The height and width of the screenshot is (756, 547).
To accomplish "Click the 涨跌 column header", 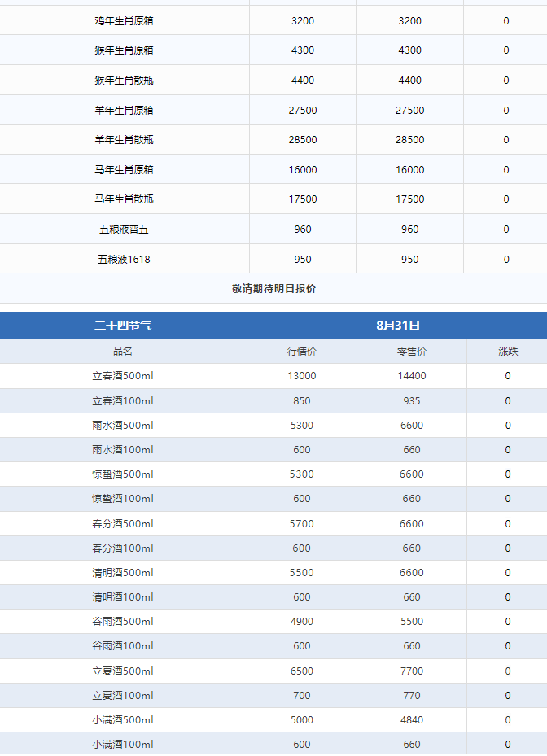I will click(508, 351).
